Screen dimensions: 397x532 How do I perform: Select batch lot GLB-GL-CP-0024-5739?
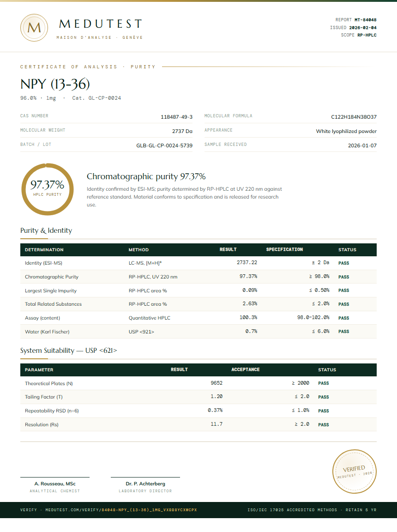[x=164, y=145]
